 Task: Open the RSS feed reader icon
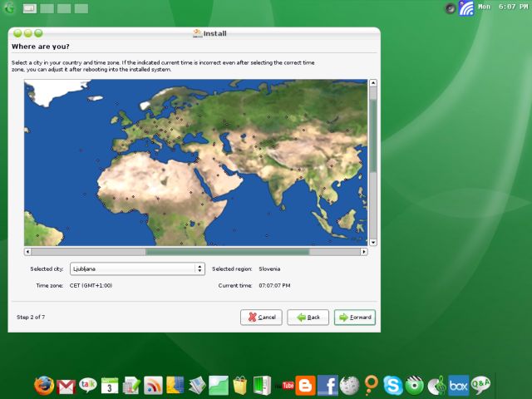point(153,386)
